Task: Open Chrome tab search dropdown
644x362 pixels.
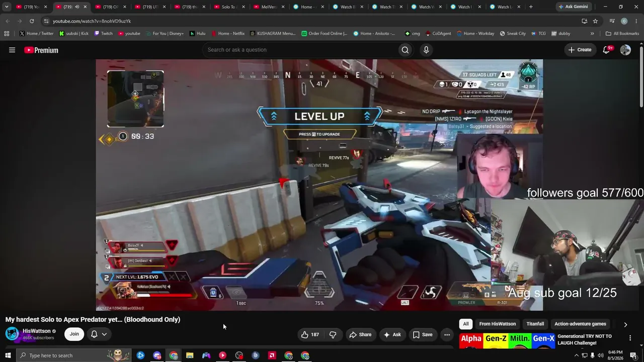Action: click(x=7, y=7)
